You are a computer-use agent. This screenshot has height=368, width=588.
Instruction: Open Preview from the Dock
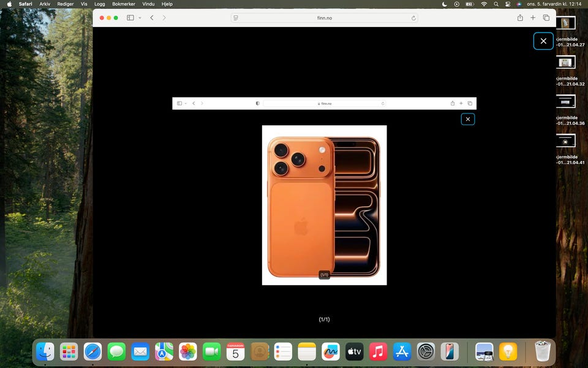(x=484, y=352)
